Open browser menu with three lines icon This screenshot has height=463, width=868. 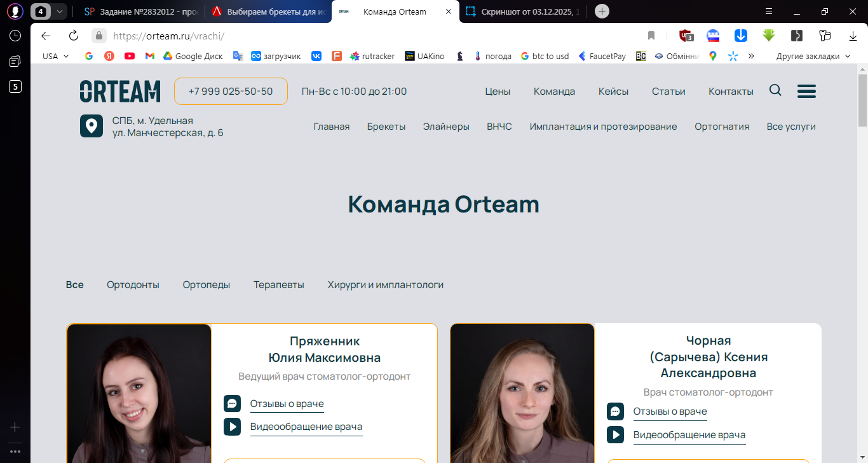point(769,11)
